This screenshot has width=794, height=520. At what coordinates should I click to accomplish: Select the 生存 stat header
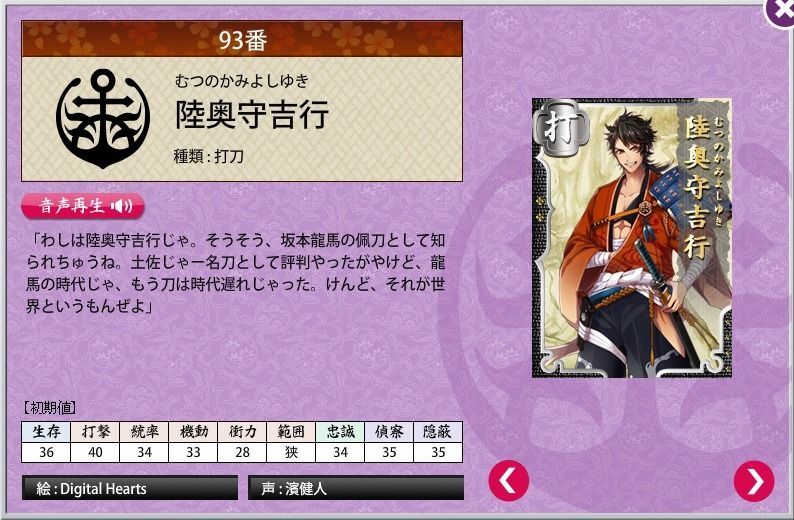click(x=46, y=432)
